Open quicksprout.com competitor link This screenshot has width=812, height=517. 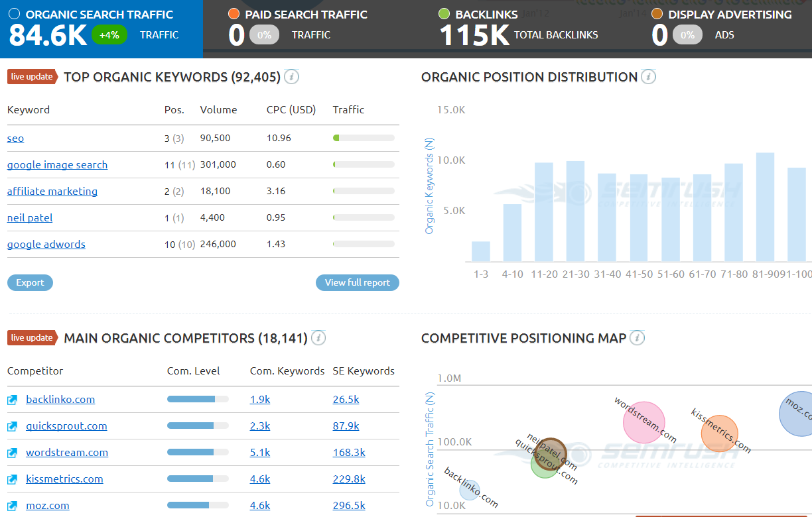click(66, 426)
